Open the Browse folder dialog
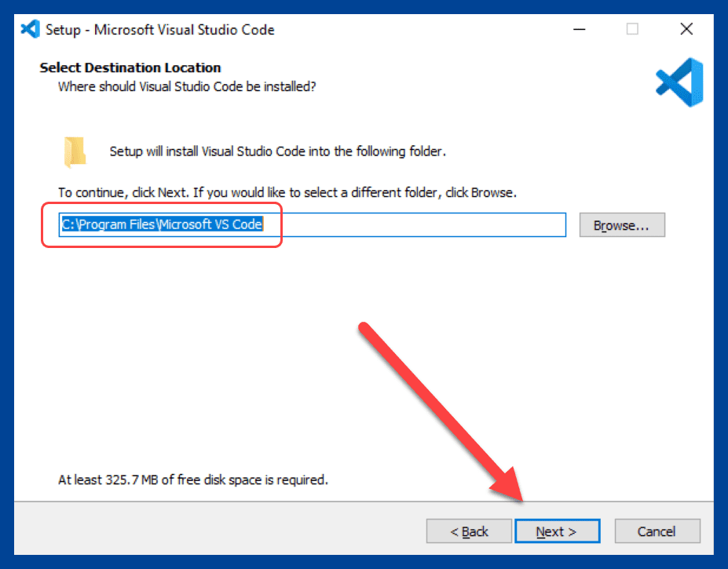This screenshot has width=728, height=569. [x=621, y=224]
